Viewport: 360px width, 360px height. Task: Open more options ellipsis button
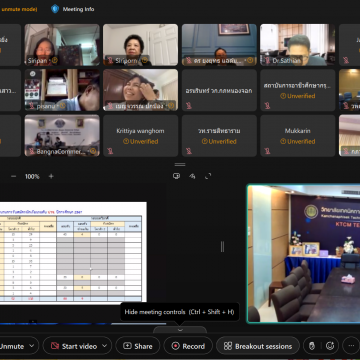(351, 346)
